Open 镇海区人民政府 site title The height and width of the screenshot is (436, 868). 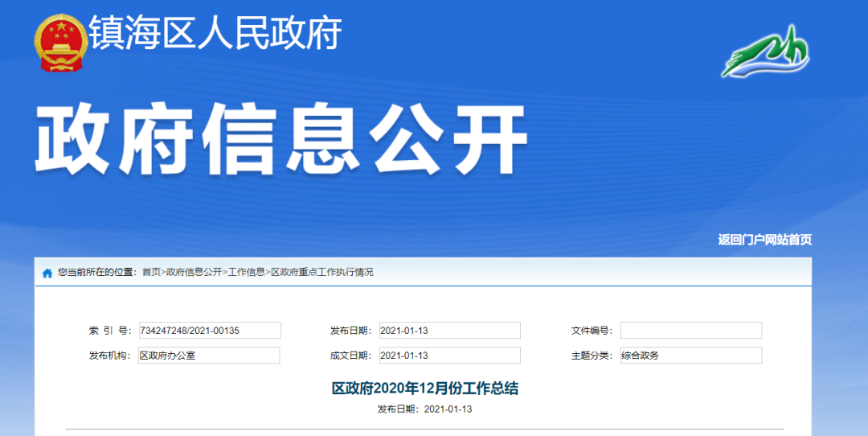[215, 34]
